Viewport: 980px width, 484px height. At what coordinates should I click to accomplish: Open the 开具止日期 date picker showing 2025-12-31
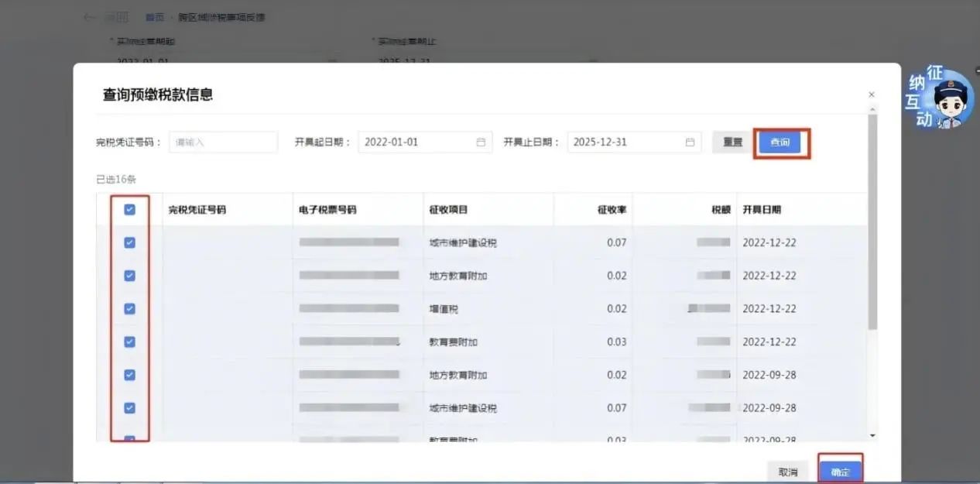634,142
